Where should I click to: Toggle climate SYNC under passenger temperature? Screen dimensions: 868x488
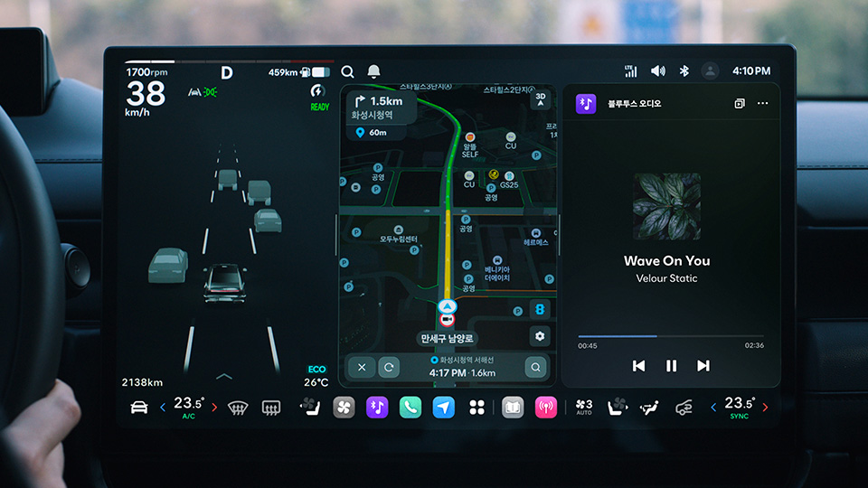[x=739, y=417]
